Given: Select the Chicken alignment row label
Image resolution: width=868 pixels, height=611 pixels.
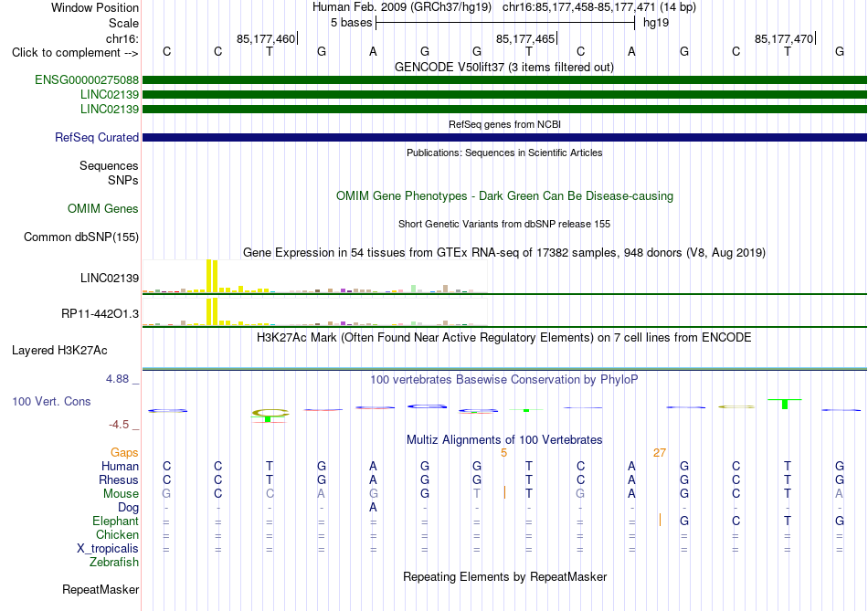Looking at the screenshot, I should click(x=117, y=534).
